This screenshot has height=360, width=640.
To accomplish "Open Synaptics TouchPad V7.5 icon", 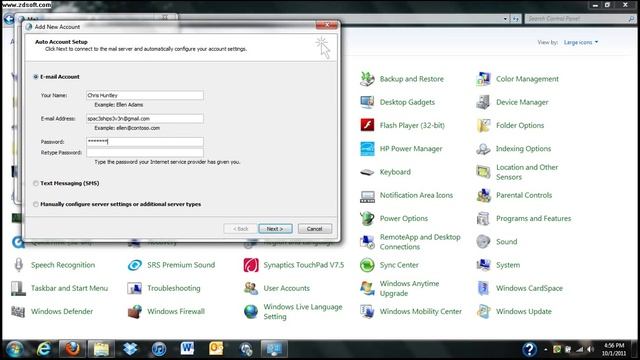I will point(251,265).
